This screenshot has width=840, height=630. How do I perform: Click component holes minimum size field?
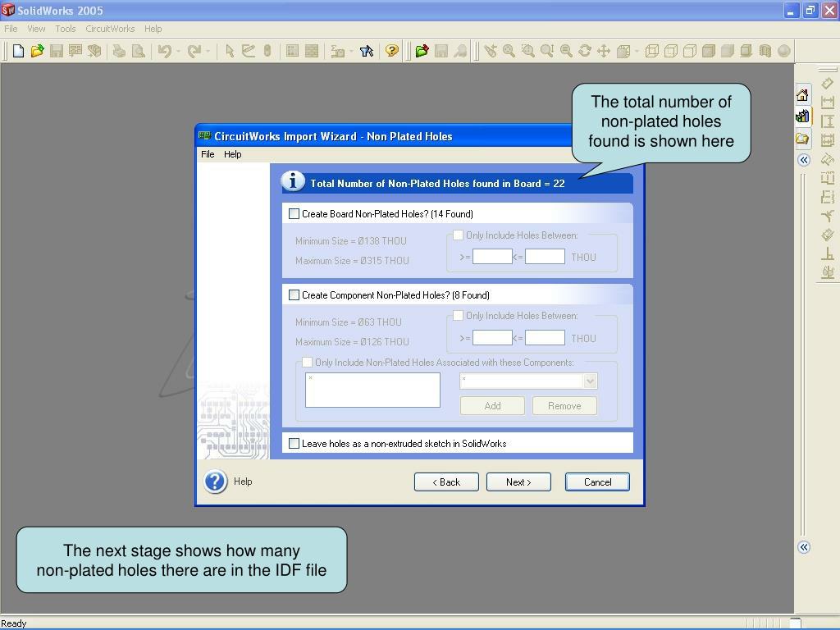tap(492, 338)
